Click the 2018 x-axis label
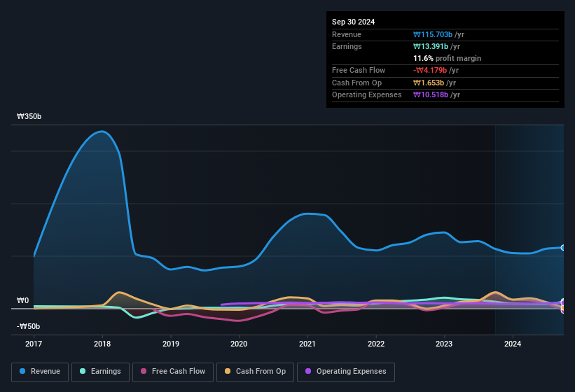575x392 pixels. pos(102,344)
